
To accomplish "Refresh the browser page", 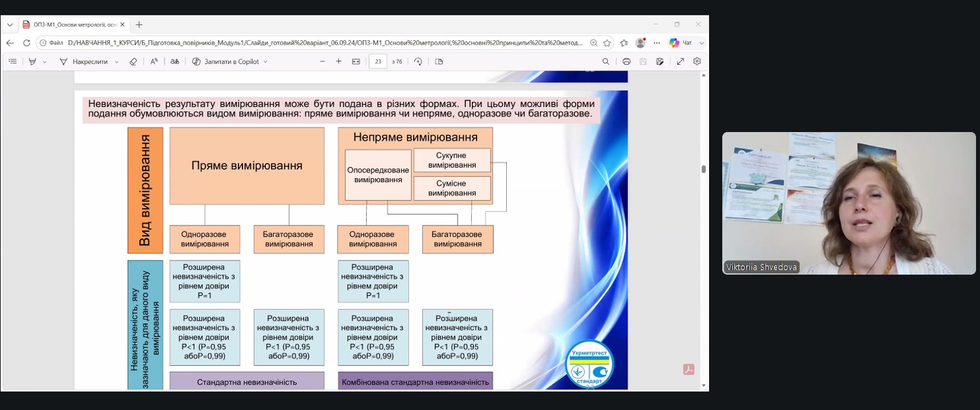I will pyautogui.click(x=27, y=43).
